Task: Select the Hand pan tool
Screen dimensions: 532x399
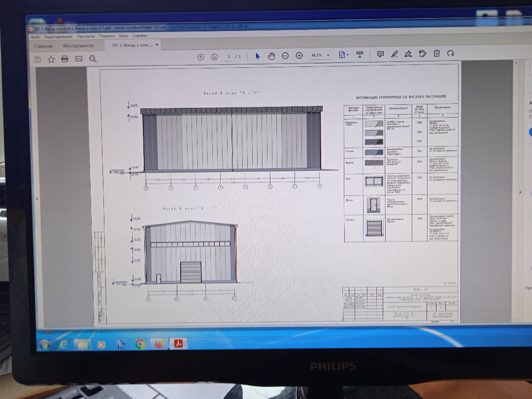Action: coord(271,56)
